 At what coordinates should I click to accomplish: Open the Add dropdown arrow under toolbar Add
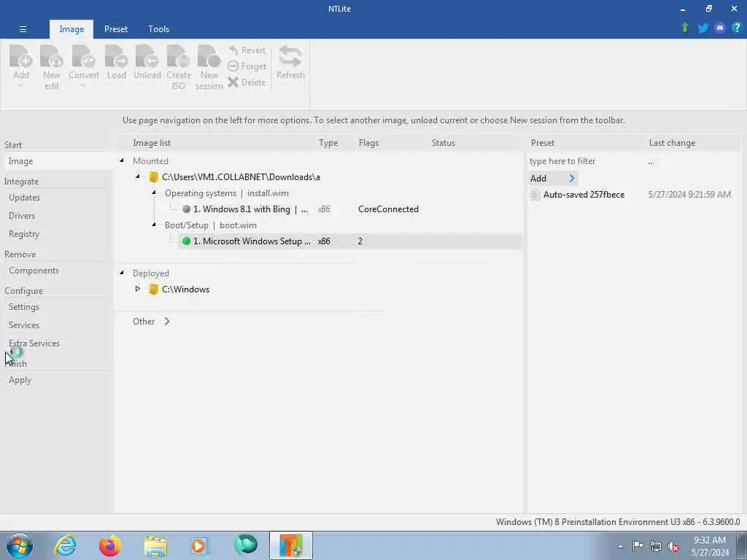(20, 86)
